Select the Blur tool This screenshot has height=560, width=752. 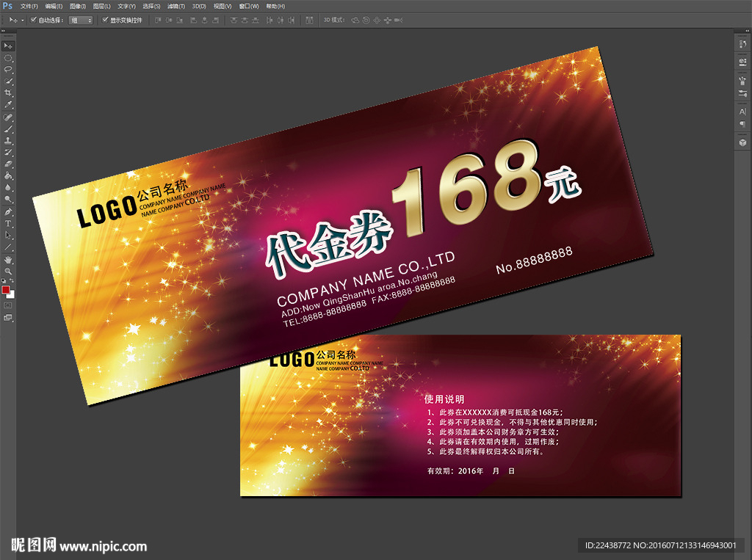pos(8,187)
